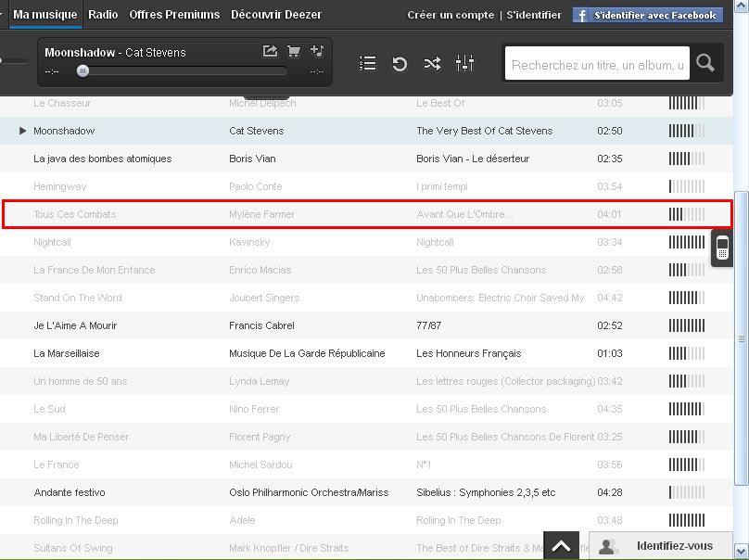Click Moonshadow - Cat Stevens player title
Screen dimensions: 749x560
(x=115, y=53)
